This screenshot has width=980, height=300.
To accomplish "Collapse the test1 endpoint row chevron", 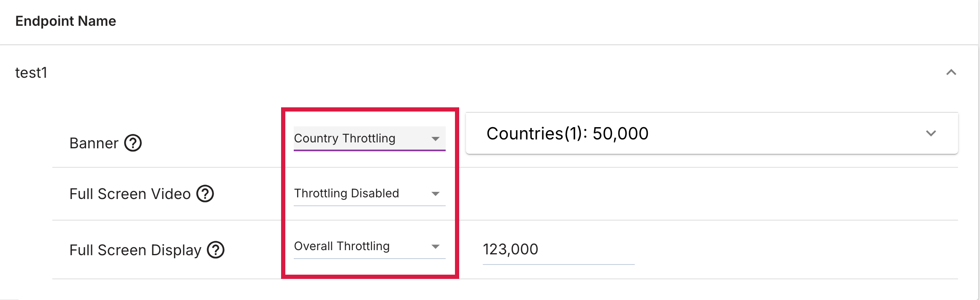I will pos(951,73).
